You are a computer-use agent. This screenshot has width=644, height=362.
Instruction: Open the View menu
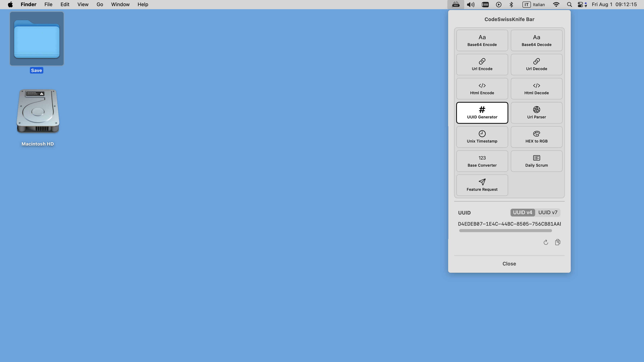tap(83, 4)
